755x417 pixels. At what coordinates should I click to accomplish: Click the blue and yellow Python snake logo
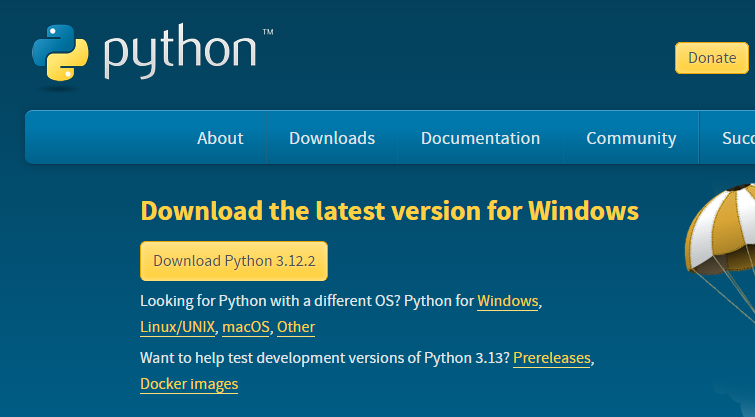coord(60,52)
